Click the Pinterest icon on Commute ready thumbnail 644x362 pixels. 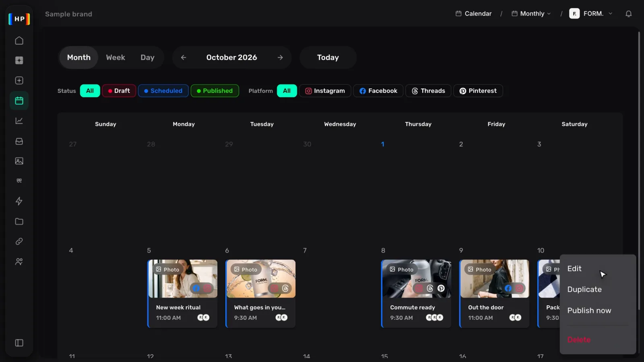tap(441, 288)
